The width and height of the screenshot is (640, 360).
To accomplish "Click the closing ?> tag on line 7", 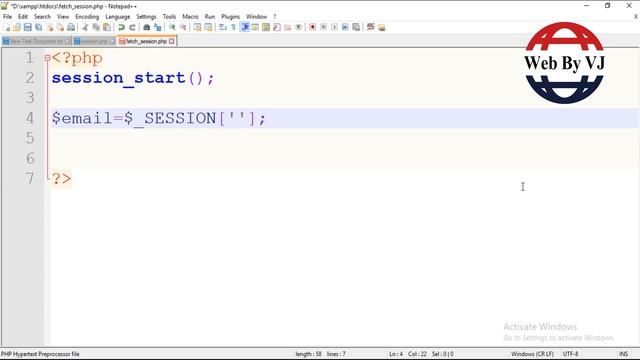I will coord(61,178).
